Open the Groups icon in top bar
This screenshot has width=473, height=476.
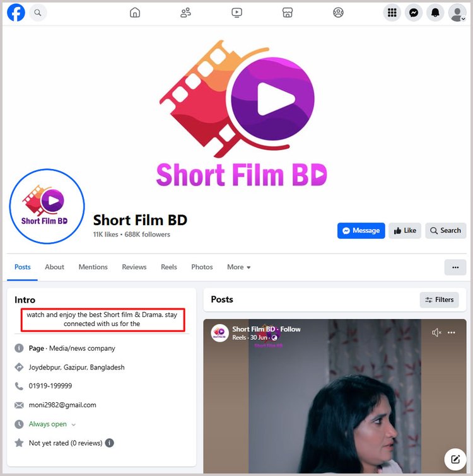pos(338,13)
